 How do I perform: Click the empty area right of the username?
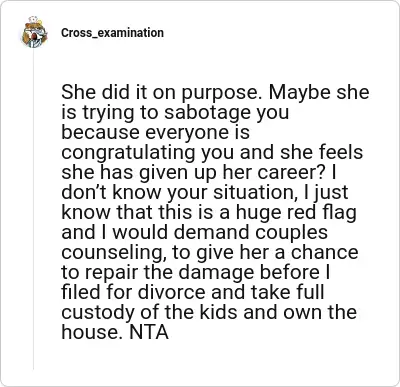[x=273, y=33]
